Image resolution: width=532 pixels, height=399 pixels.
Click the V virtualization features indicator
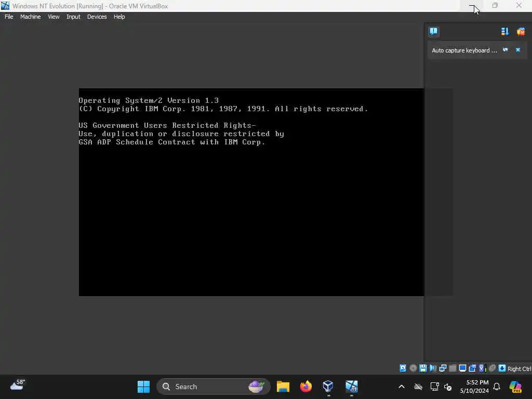point(482,368)
